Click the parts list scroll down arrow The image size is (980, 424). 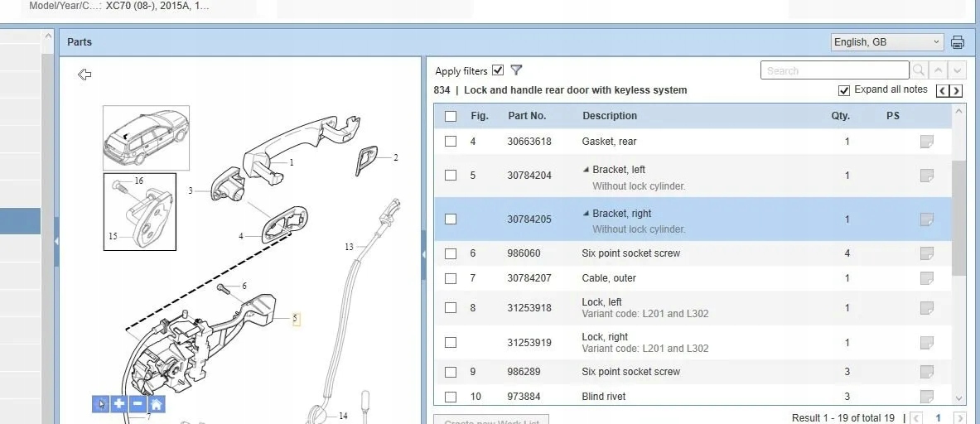tap(958, 398)
